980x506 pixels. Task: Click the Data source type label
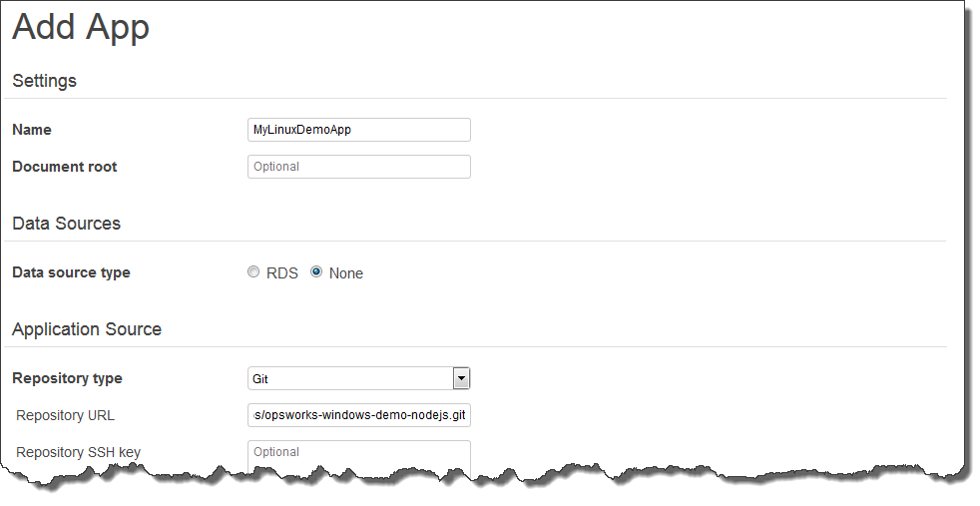[x=71, y=273]
